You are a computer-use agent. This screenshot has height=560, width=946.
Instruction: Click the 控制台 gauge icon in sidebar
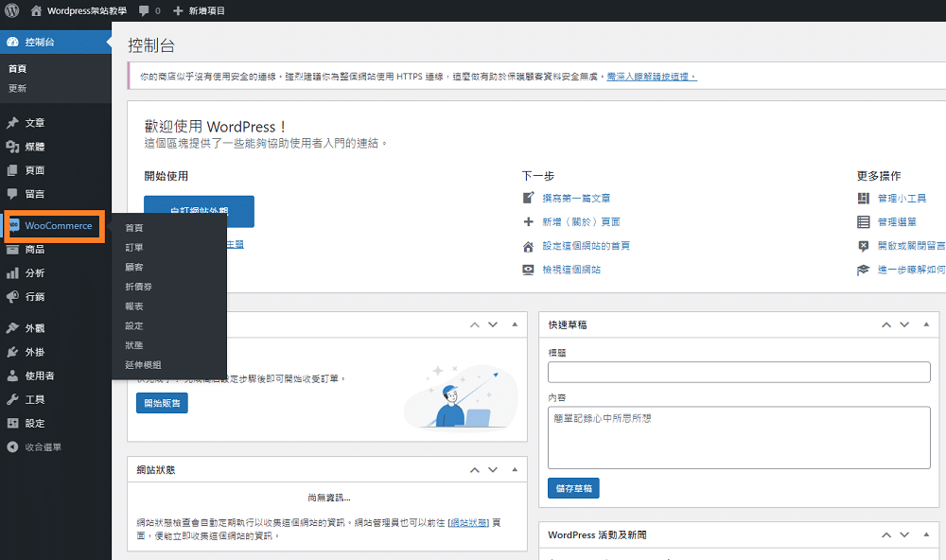(12, 42)
